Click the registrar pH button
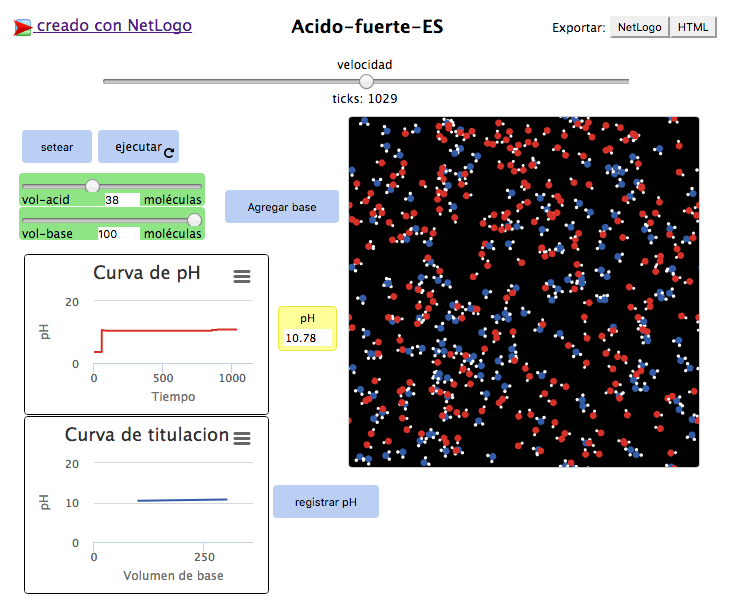This screenshot has width=741, height=606. tap(325, 502)
